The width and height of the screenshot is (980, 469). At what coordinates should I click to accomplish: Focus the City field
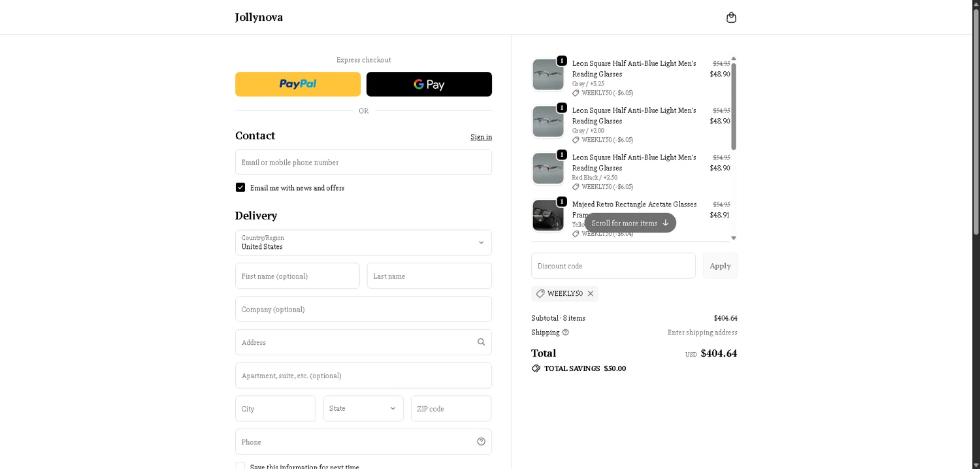tap(276, 408)
